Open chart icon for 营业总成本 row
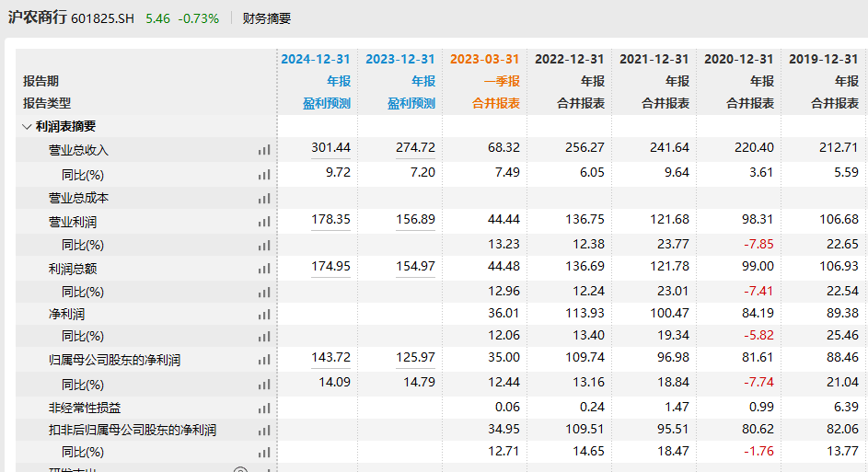This screenshot has width=868, height=472. [264, 198]
